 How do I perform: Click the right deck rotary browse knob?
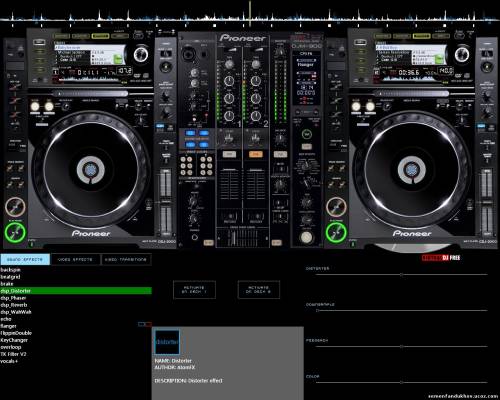pos(462,54)
